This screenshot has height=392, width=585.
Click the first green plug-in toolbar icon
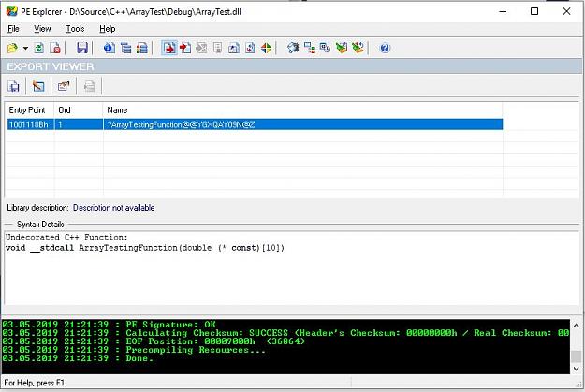click(342, 48)
